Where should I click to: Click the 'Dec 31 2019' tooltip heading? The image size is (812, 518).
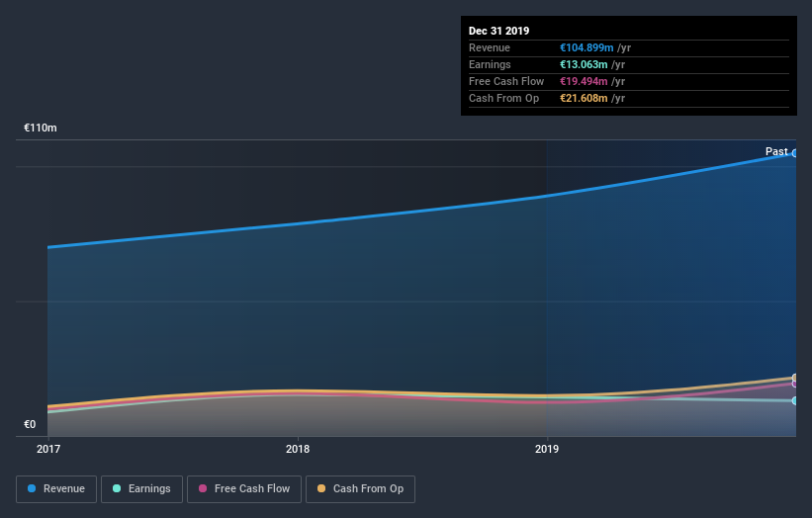[498, 31]
